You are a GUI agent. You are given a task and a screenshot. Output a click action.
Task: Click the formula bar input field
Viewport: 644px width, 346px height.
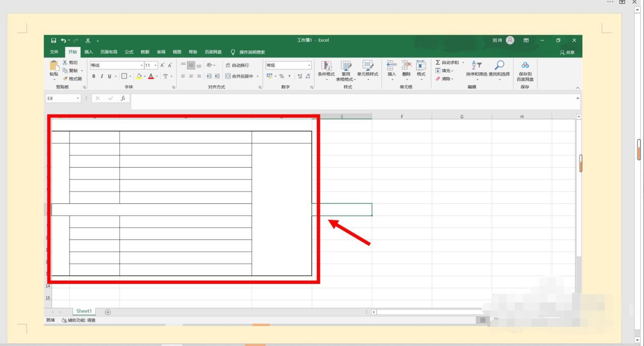353,101
